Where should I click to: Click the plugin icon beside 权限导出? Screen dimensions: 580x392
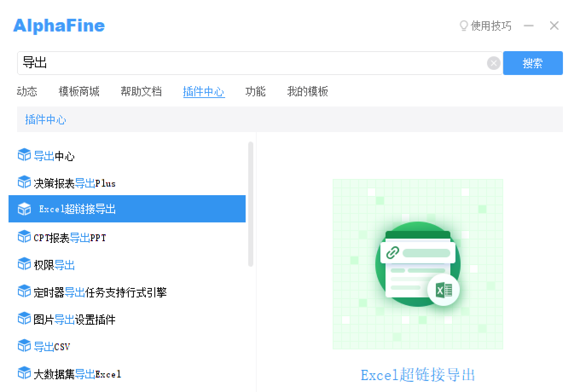point(24,264)
